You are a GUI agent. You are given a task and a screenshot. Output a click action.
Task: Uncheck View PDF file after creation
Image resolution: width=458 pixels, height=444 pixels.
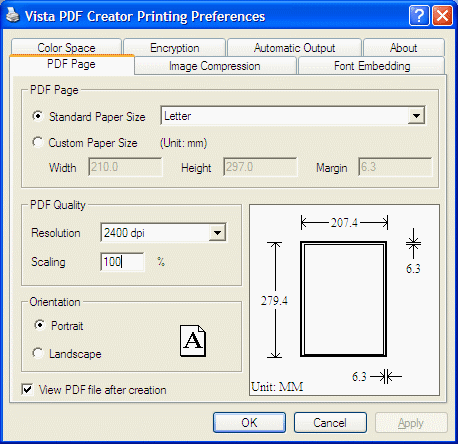[x=27, y=389]
